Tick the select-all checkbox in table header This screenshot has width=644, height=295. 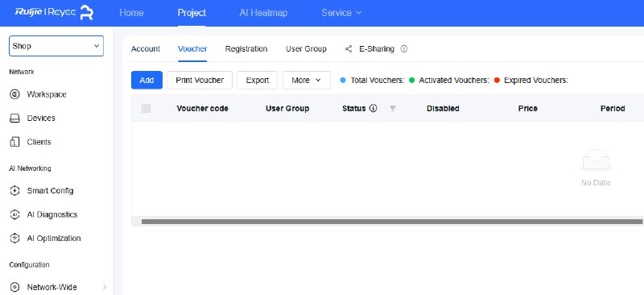tap(146, 109)
